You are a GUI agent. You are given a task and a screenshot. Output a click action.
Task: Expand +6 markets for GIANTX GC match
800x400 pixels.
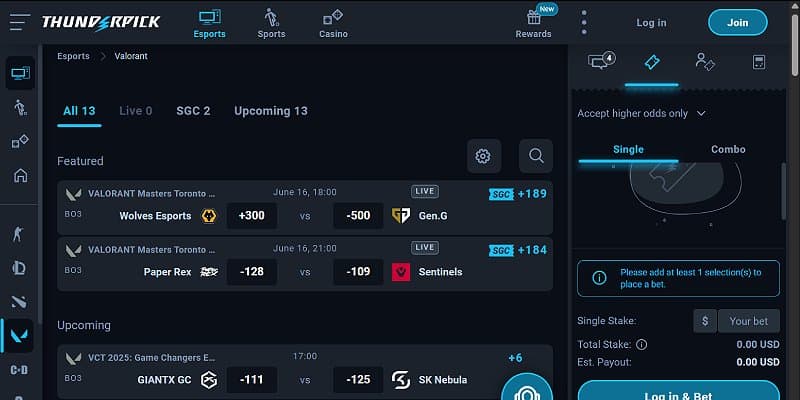515,358
